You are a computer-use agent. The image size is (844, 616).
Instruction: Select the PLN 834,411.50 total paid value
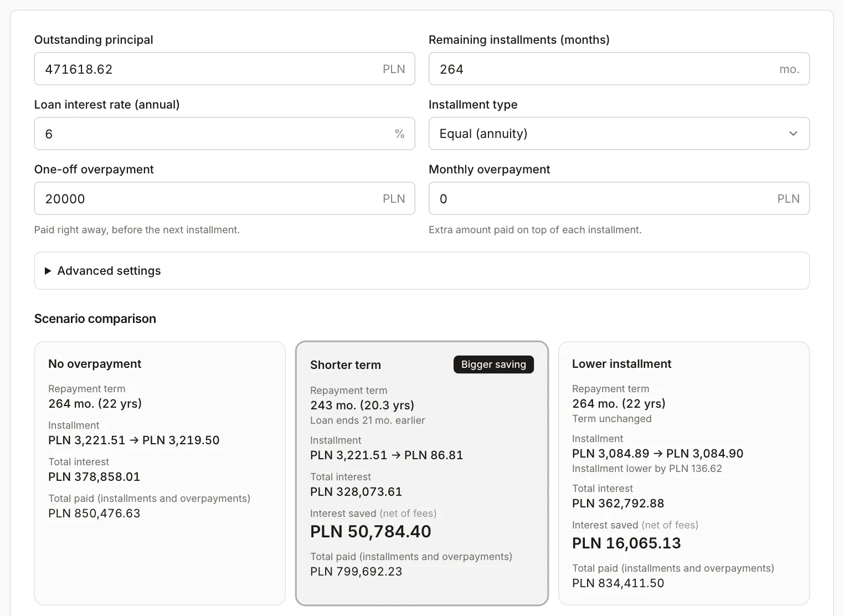(x=618, y=583)
